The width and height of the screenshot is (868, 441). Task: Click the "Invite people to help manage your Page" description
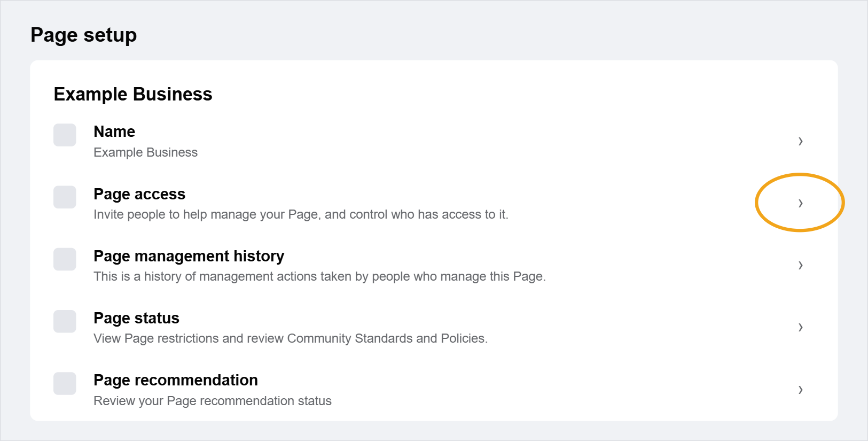[301, 214]
